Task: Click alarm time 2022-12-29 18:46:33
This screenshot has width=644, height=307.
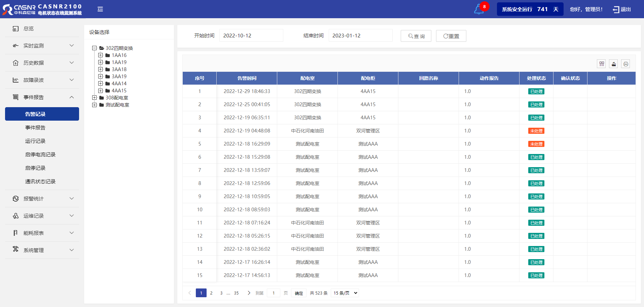Action: point(247,91)
